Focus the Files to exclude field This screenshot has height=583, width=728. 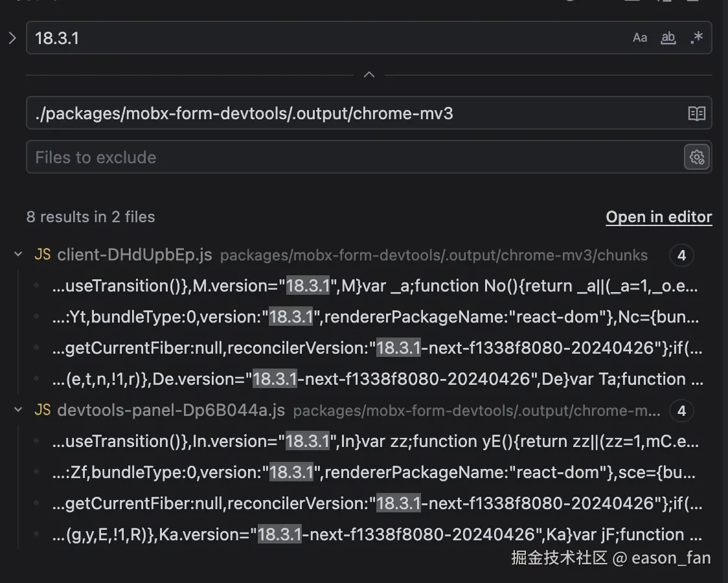pos(350,157)
